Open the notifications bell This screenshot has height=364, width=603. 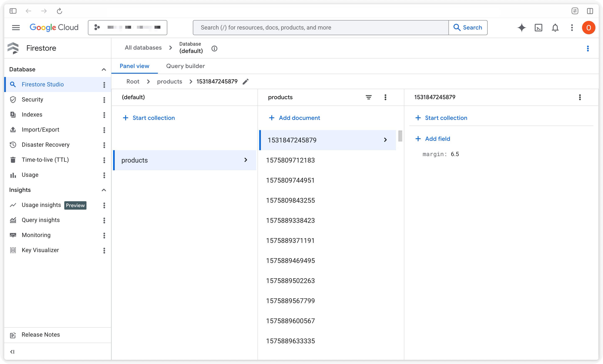pos(555,28)
